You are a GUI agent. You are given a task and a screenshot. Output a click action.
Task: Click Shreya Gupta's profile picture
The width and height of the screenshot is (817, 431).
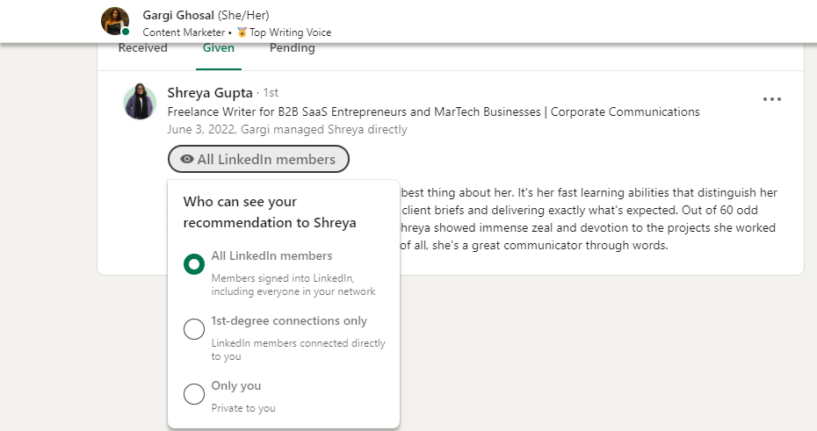tap(140, 101)
